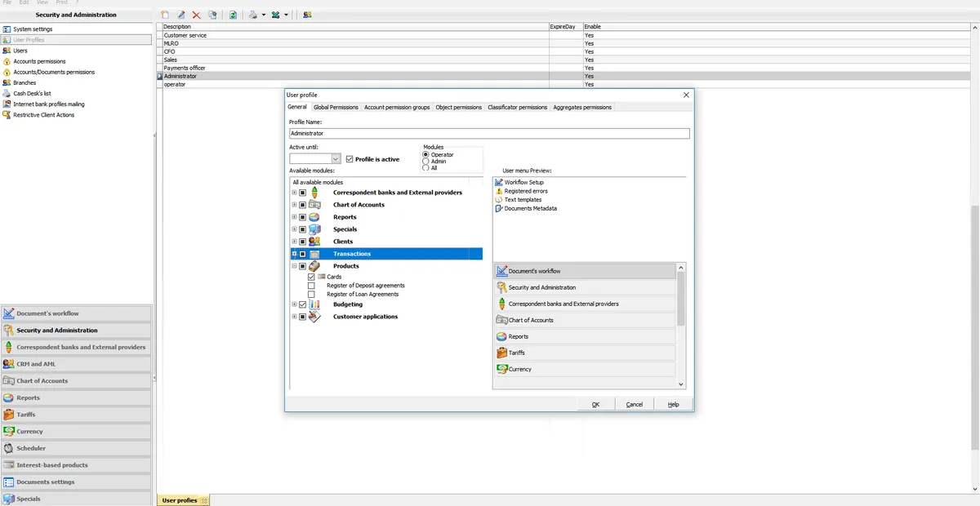Open Cash Desk's list in sidebar

point(32,94)
